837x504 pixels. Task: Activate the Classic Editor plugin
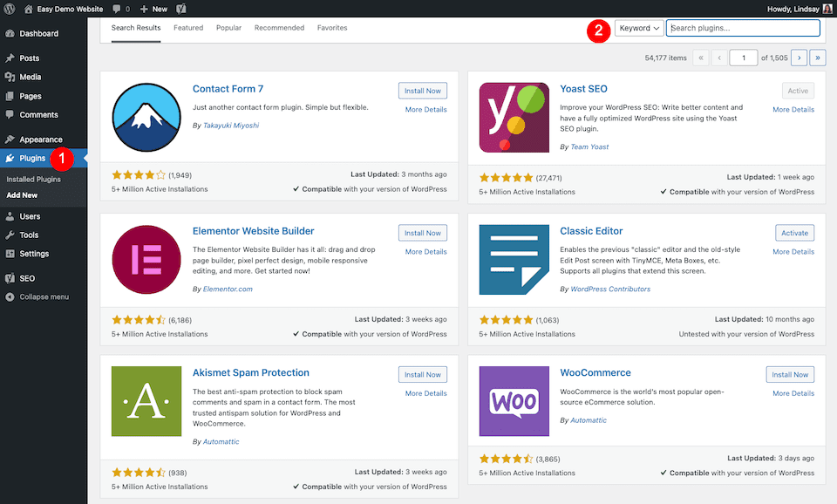(794, 233)
